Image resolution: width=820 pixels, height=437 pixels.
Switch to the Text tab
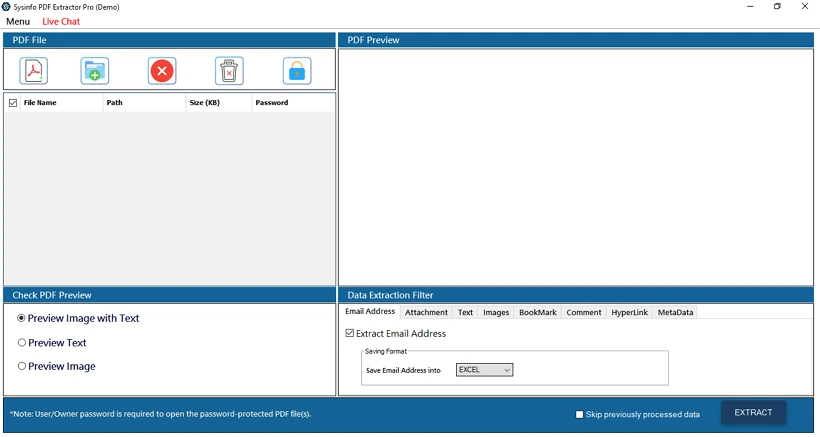[x=465, y=312]
